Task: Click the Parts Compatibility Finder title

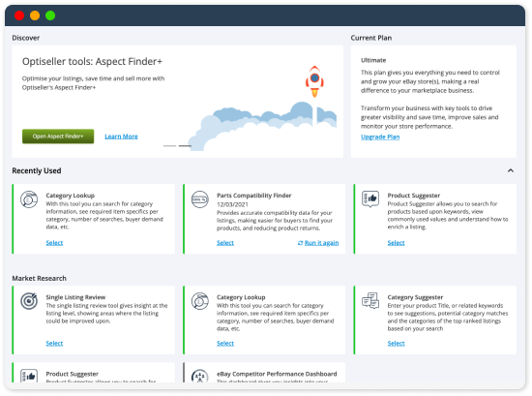Action: tap(254, 196)
